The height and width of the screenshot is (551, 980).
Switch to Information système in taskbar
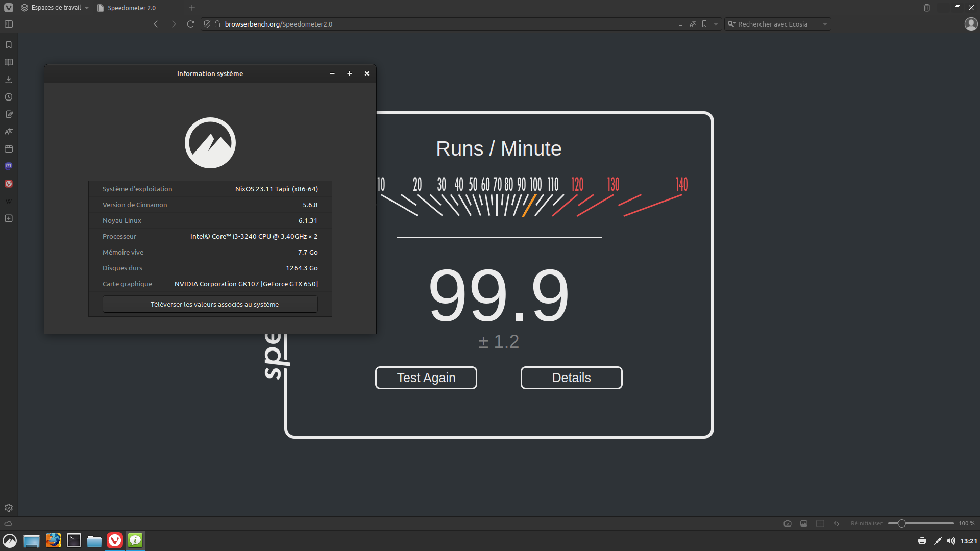point(135,541)
